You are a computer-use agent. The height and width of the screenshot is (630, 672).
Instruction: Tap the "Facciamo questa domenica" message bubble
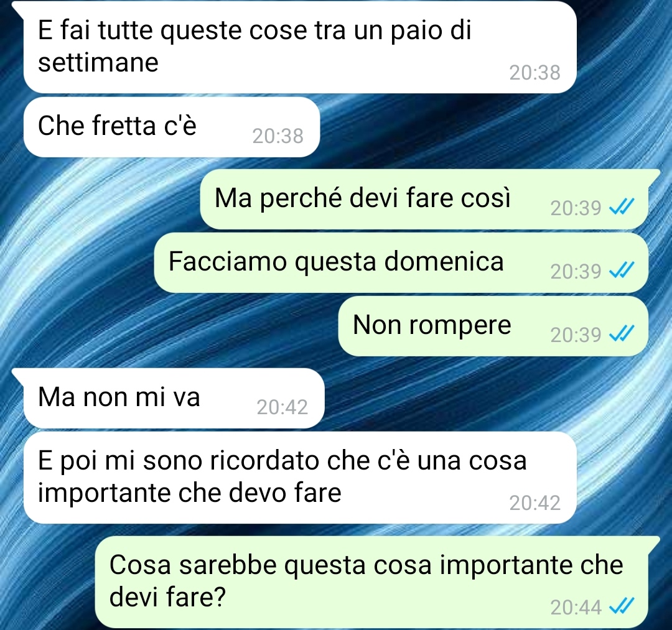[x=401, y=262]
